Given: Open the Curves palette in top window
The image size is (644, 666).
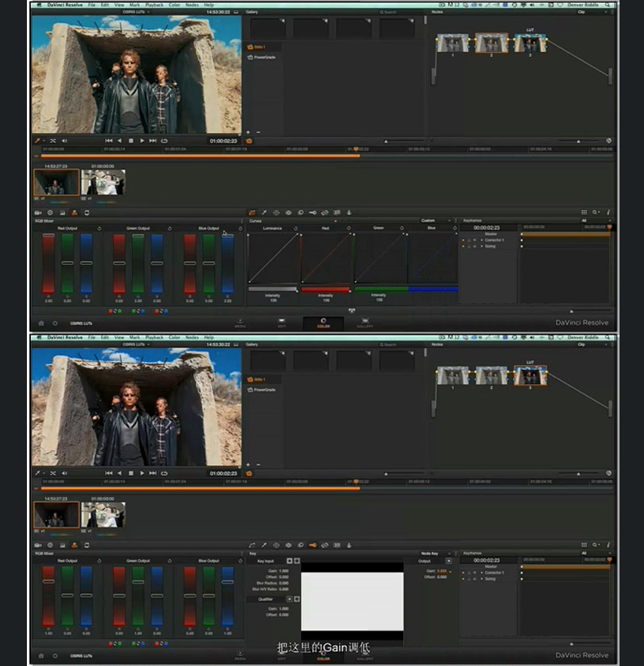Looking at the screenshot, I should [252, 213].
